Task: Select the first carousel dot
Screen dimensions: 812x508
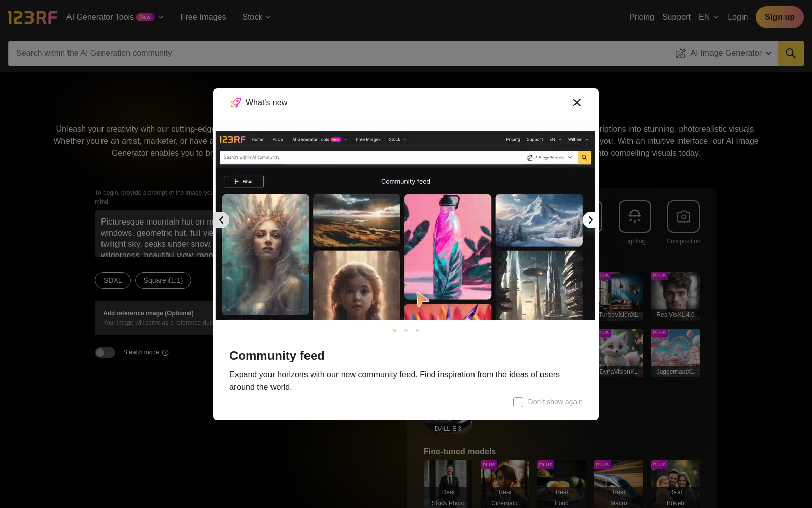Action: point(395,330)
